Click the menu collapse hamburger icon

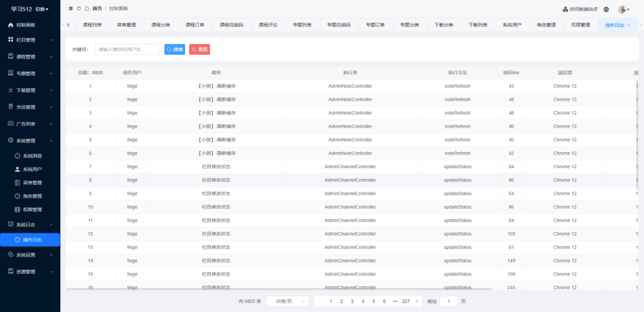click(x=70, y=8)
